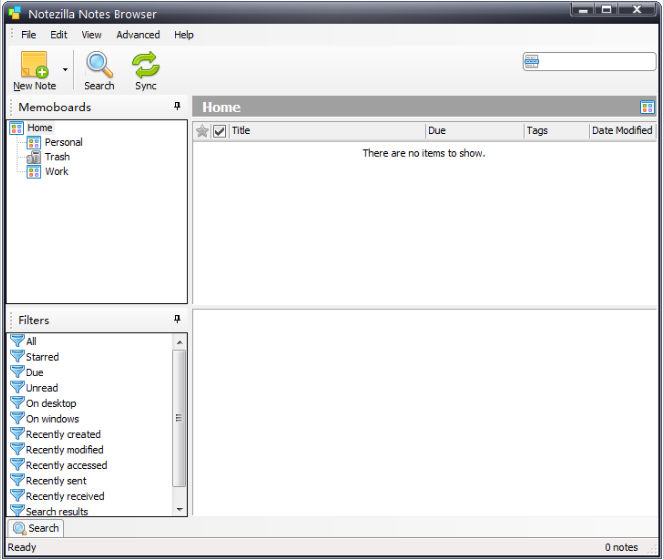Image resolution: width=664 pixels, height=560 pixels.
Task: Click the Personal memoboard icon
Action: pyautogui.click(x=34, y=143)
